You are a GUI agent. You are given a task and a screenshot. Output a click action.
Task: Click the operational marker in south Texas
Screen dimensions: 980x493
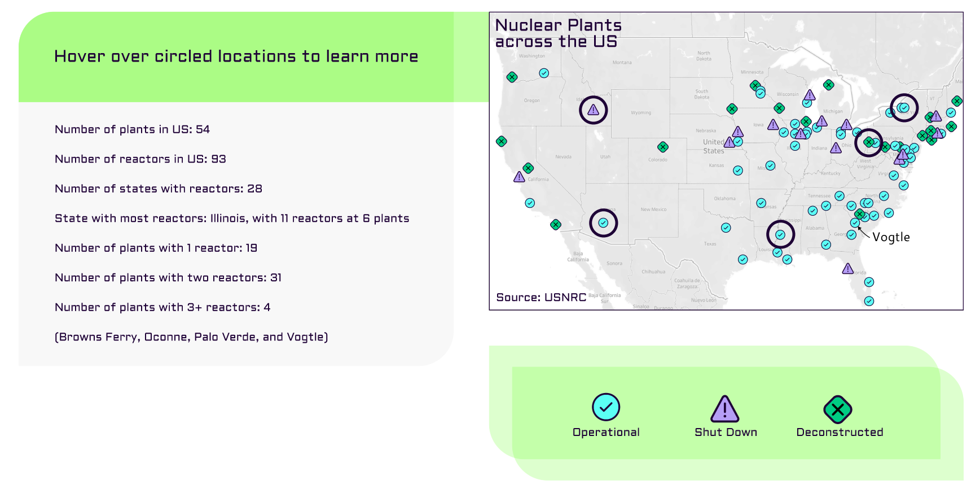pyautogui.click(x=743, y=259)
